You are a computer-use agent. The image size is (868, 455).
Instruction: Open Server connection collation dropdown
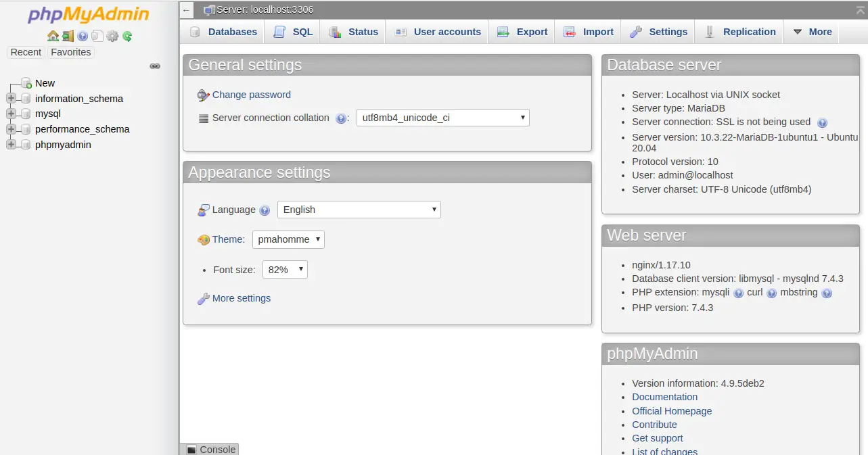(443, 118)
